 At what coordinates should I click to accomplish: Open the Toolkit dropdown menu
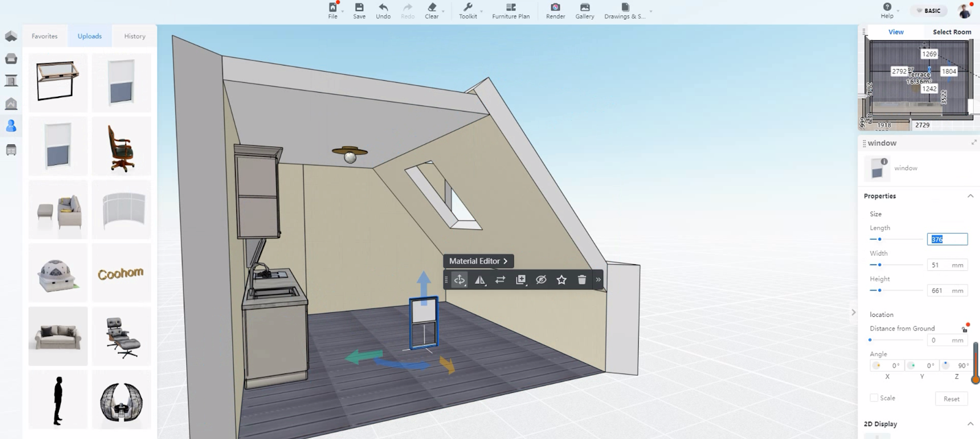click(469, 10)
